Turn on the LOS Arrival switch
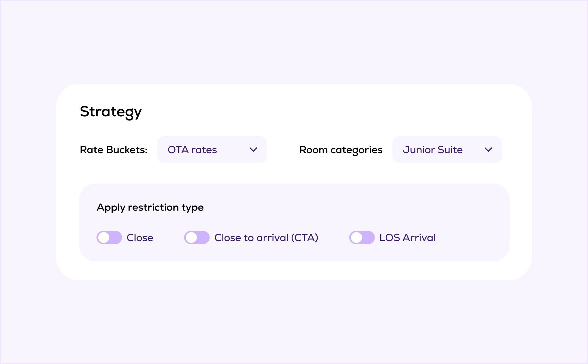 coord(362,238)
